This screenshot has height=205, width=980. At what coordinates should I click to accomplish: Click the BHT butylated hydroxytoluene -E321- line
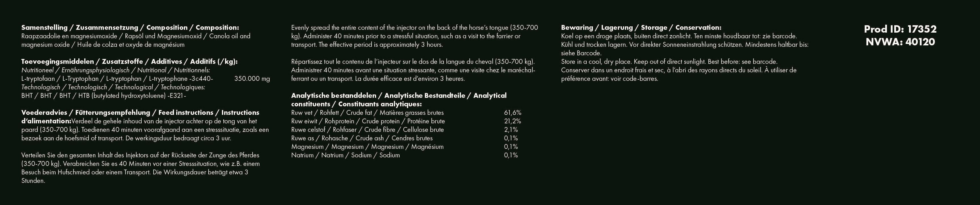tap(104, 96)
